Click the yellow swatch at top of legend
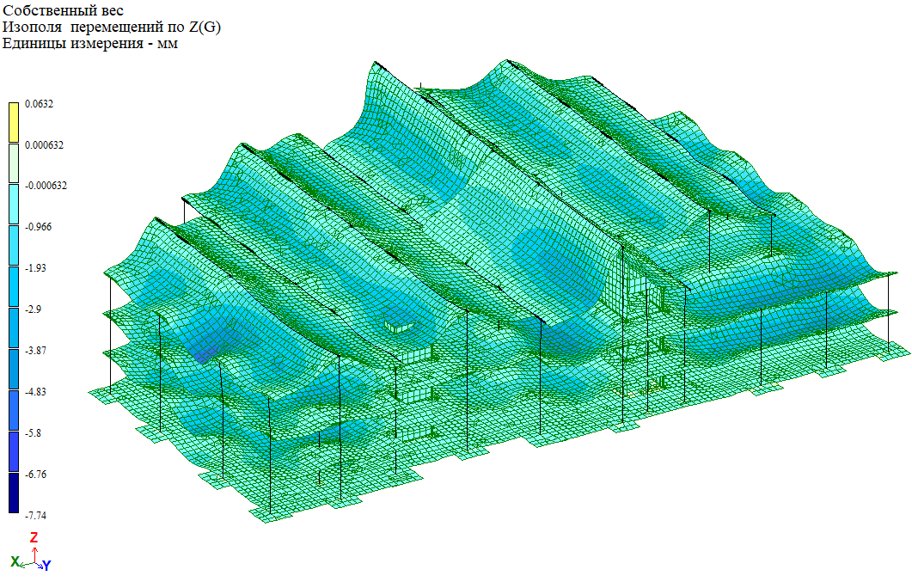The height and width of the screenshot is (588, 912). click(14, 123)
